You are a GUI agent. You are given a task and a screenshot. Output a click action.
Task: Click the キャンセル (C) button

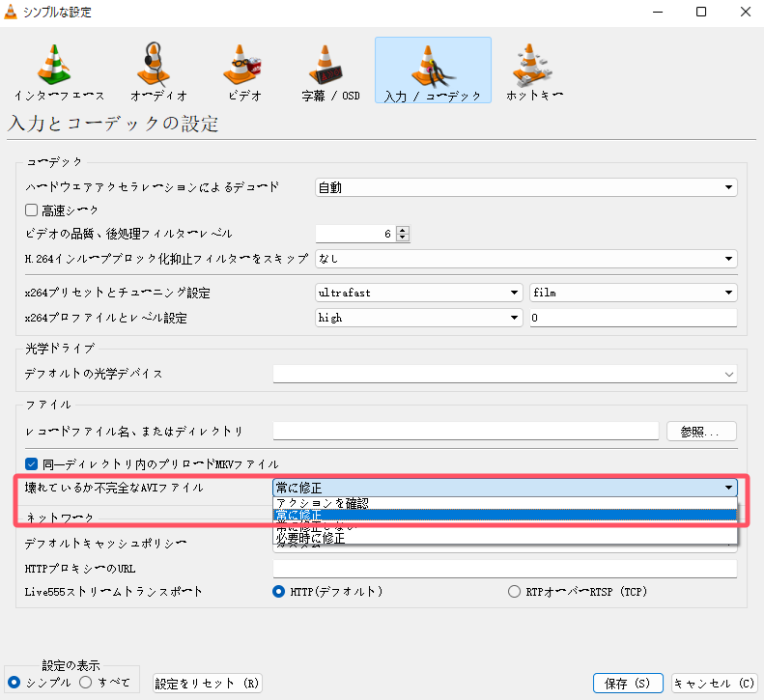[x=714, y=684]
